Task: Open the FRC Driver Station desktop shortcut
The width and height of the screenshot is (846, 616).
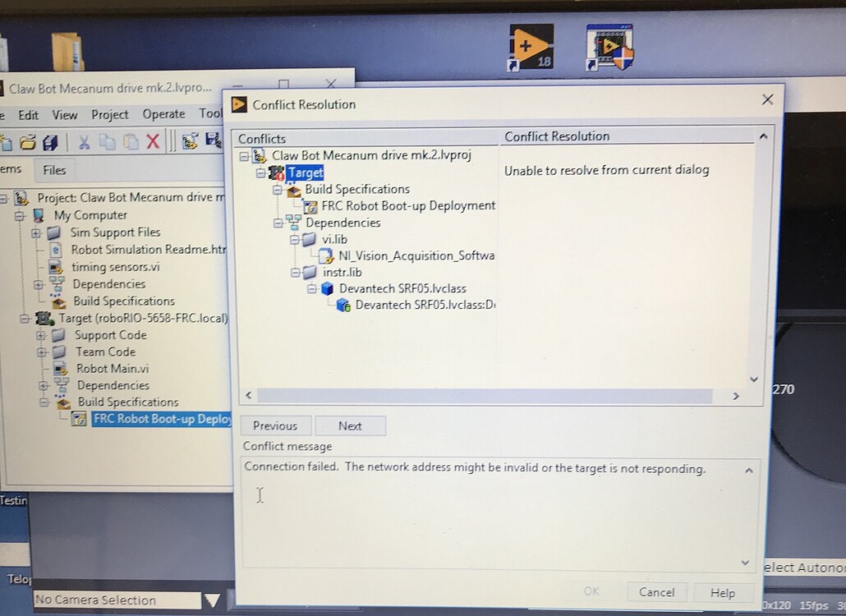Action: pos(609,47)
